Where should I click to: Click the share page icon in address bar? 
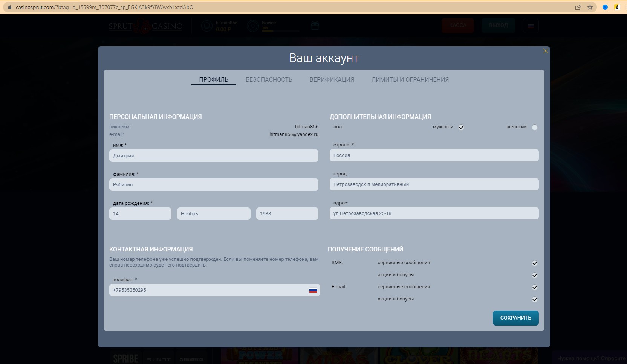coord(578,7)
